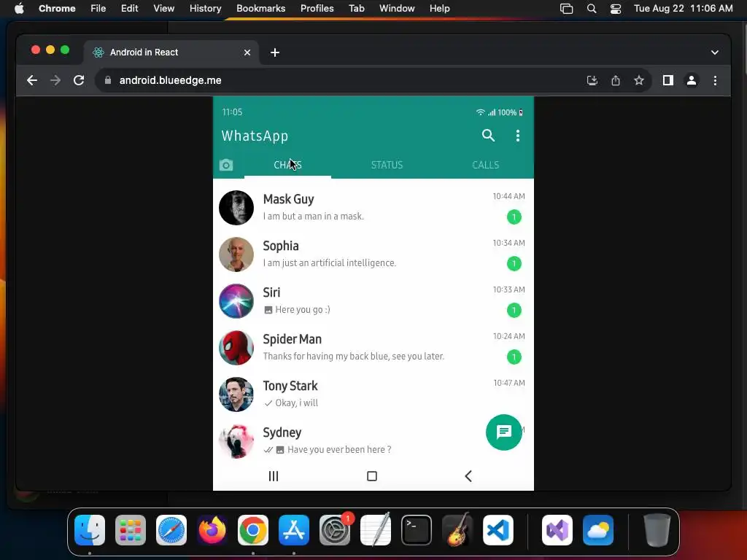The image size is (747, 560).
Task: Click the install app icon in address bar
Action: (592, 80)
